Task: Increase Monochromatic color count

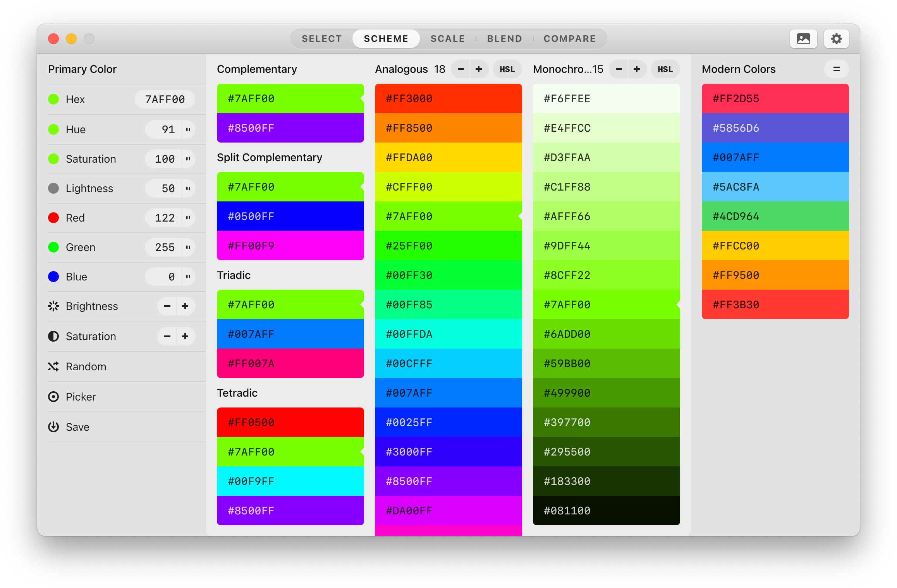Action: click(x=637, y=69)
